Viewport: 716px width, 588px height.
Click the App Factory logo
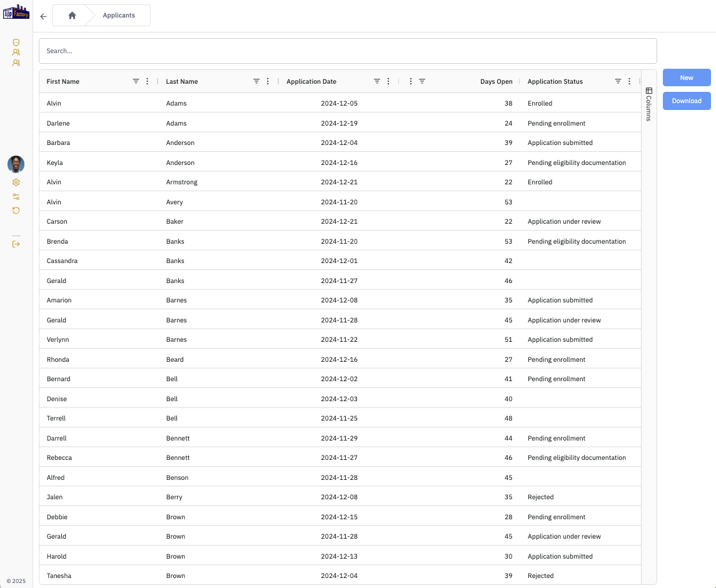pos(16,11)
